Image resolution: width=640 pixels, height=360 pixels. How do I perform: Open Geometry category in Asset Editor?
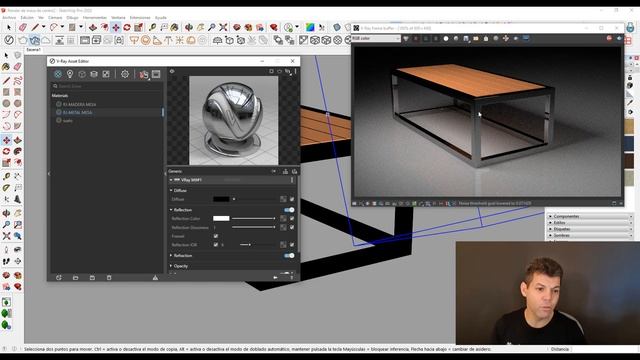pos(82,74)
